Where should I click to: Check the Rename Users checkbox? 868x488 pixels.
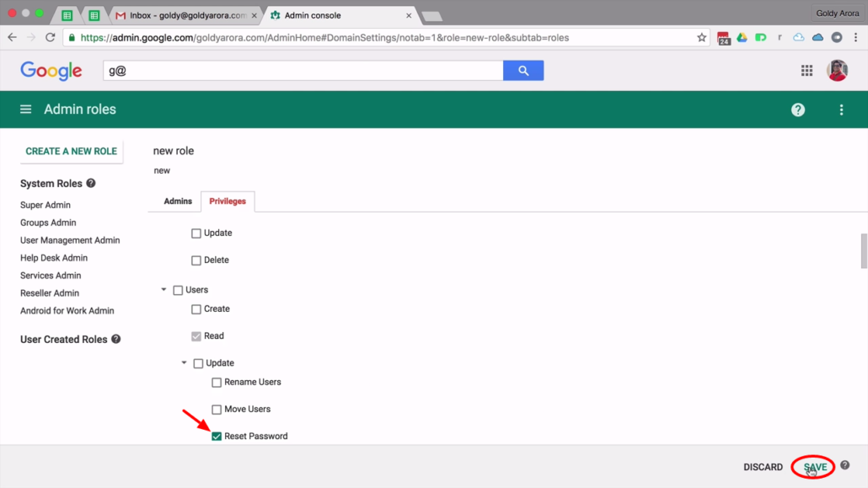(x=217, y=382)
